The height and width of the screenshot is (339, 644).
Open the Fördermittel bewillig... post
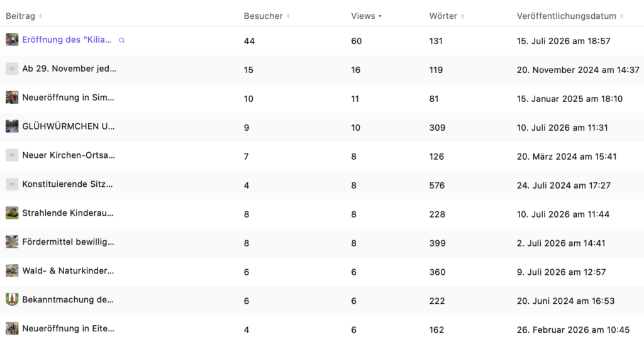[x=68, y=242]
